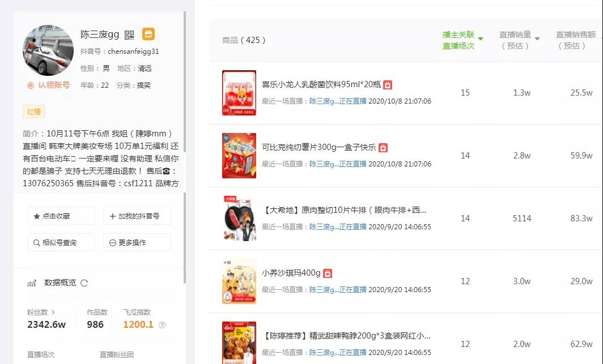Click the orange badge icon next to username
Screen dimensions: 603x364
[x=148, y=34]
